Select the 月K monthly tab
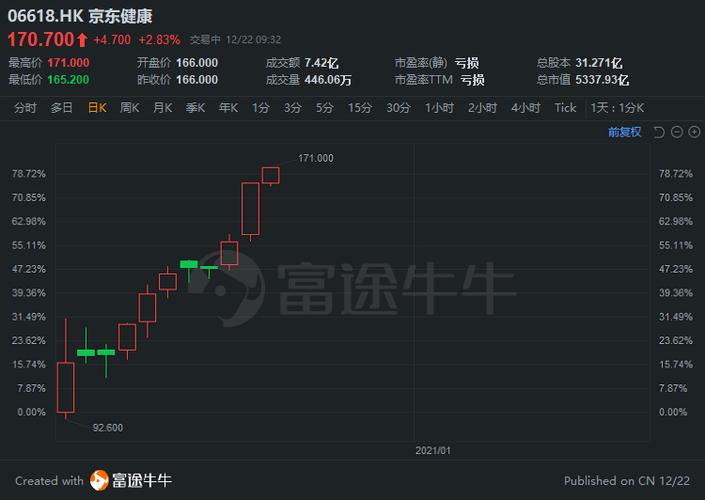The height and width of the screenshot is (500, 705). tap(162, 108)
